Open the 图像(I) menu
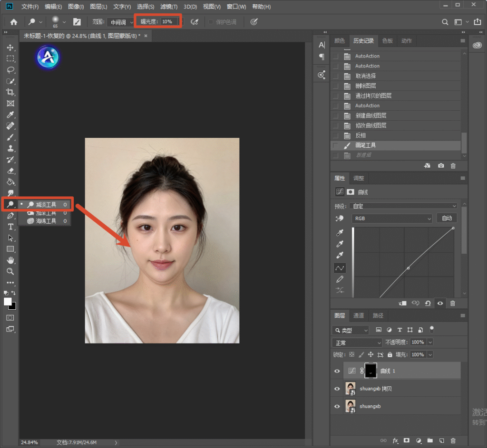The image size is (487, 448). click(76, 7)
